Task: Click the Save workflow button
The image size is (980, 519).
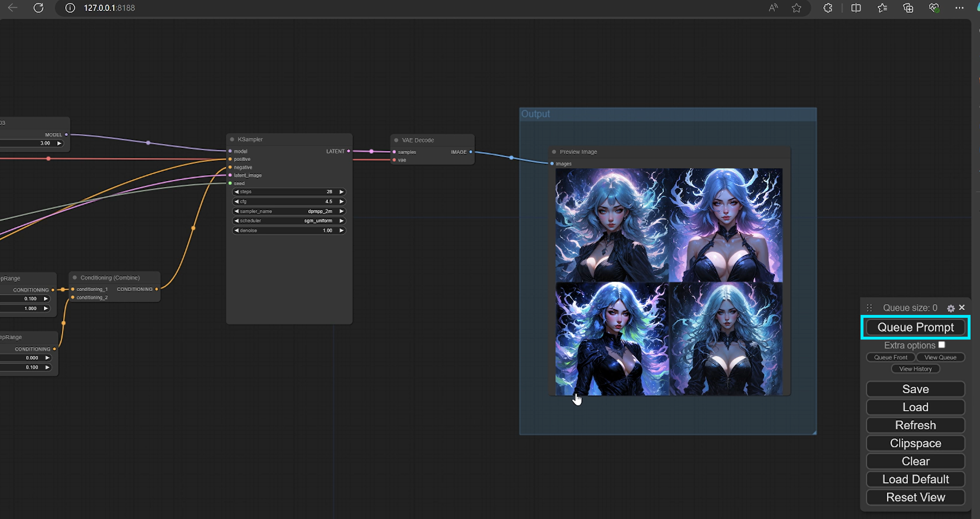Action: click(914, 389)
